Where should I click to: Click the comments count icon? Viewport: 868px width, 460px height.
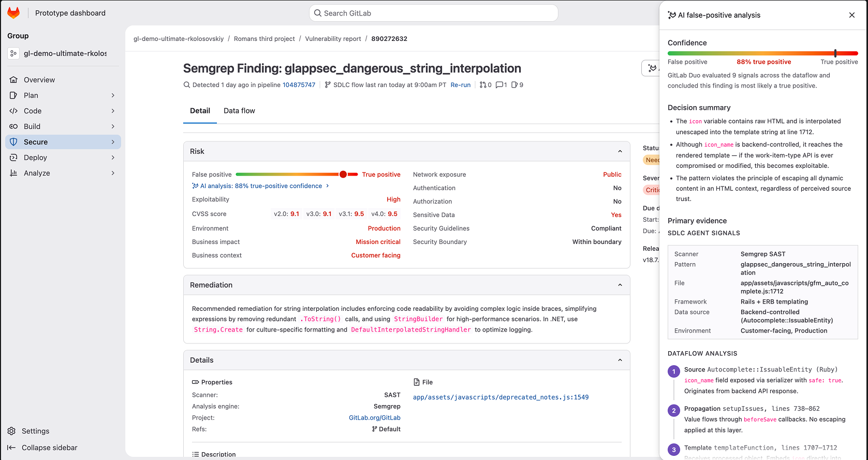pyautogui.click(x=499, y=85)
